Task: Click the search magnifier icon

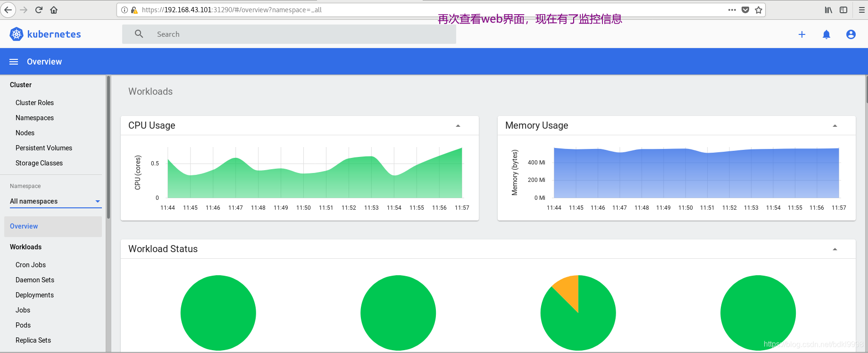Action: point(139,34)
